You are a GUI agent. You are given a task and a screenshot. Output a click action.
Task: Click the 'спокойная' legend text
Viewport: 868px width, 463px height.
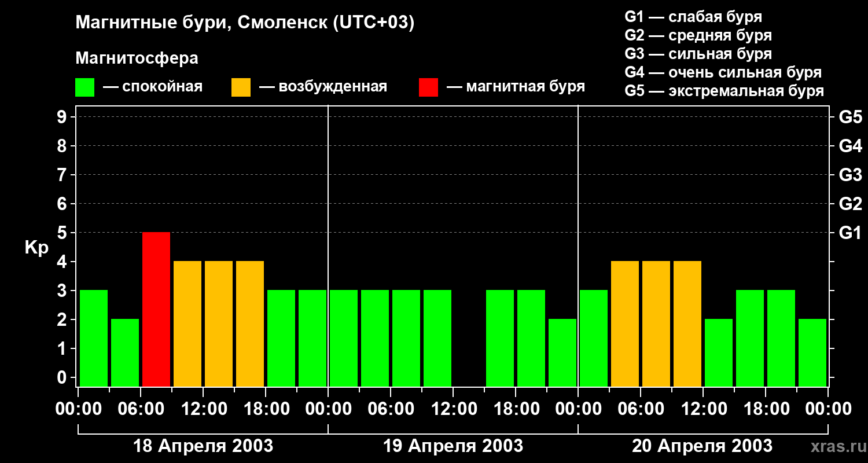click(162, 87)
